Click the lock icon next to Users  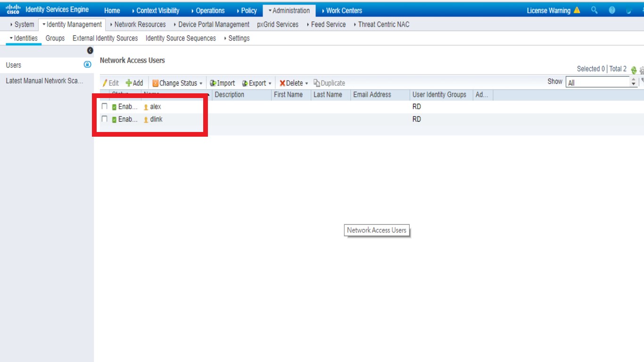(87, 65)
